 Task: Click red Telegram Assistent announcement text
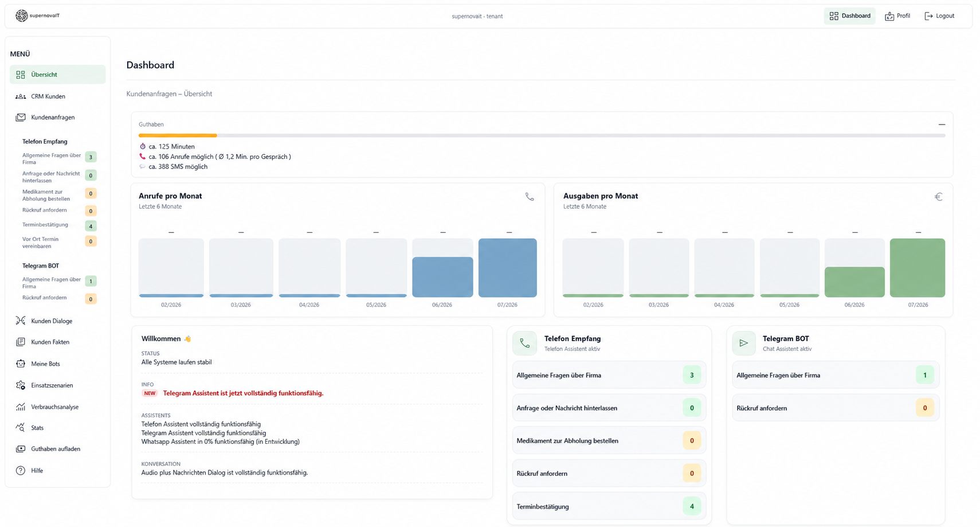(243, 393)
